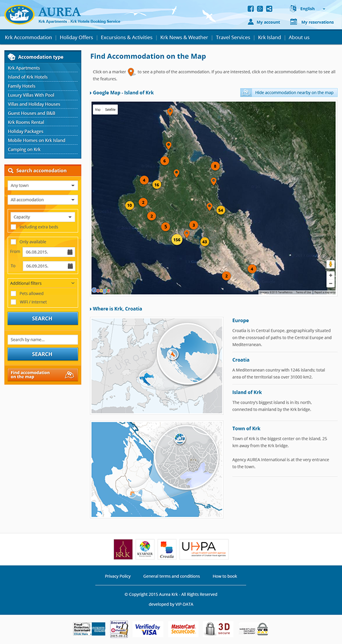Screen dimensions: 342x644
Task: Open the English language dropdown
Action: click(x=312, y=9)
